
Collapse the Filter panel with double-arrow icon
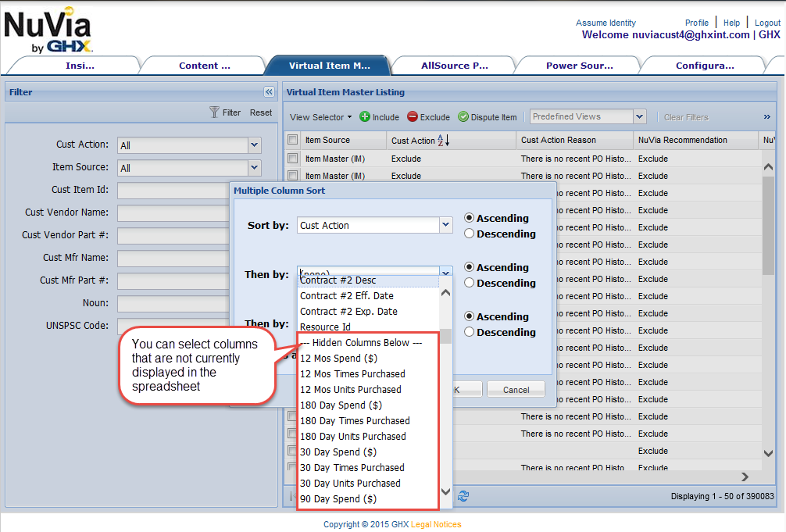click(270, 91)
